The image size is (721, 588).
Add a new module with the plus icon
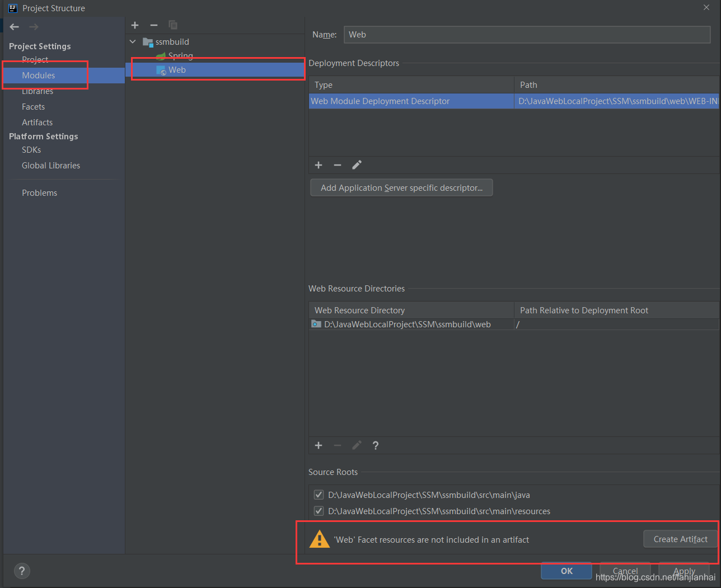135,25
